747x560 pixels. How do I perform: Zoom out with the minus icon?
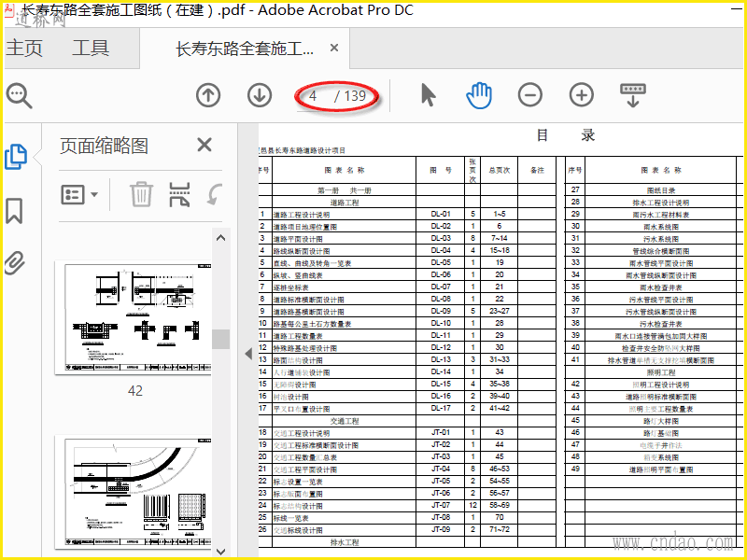[530, 95]
